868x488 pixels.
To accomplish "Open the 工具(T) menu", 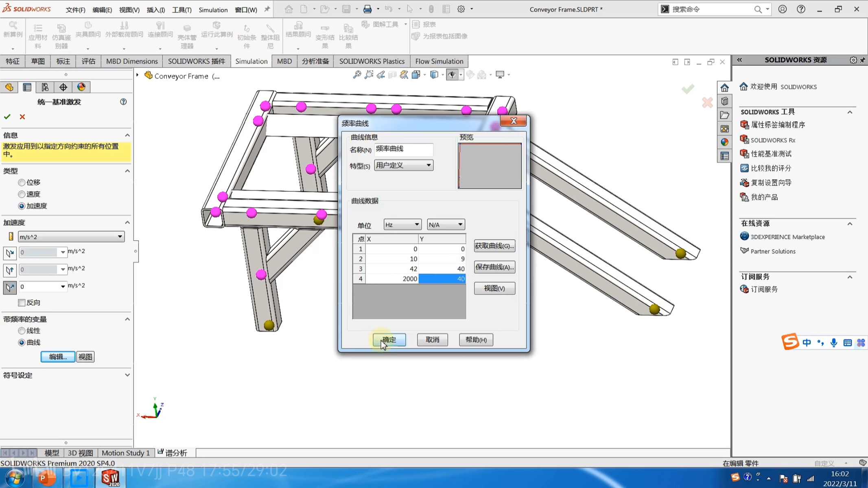I will click(181, 10).
